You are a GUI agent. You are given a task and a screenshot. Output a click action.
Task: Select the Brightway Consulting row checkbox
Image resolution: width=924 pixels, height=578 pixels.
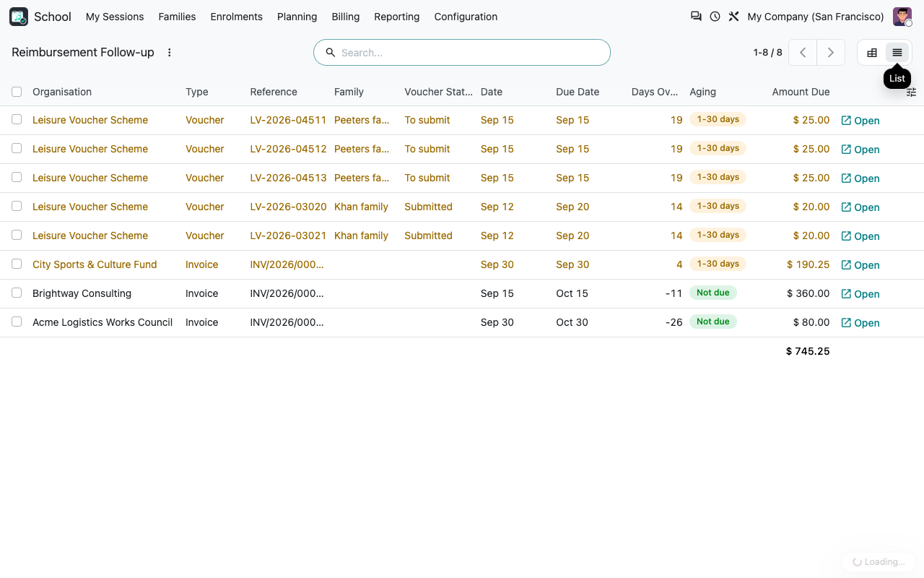coord(17,293)
